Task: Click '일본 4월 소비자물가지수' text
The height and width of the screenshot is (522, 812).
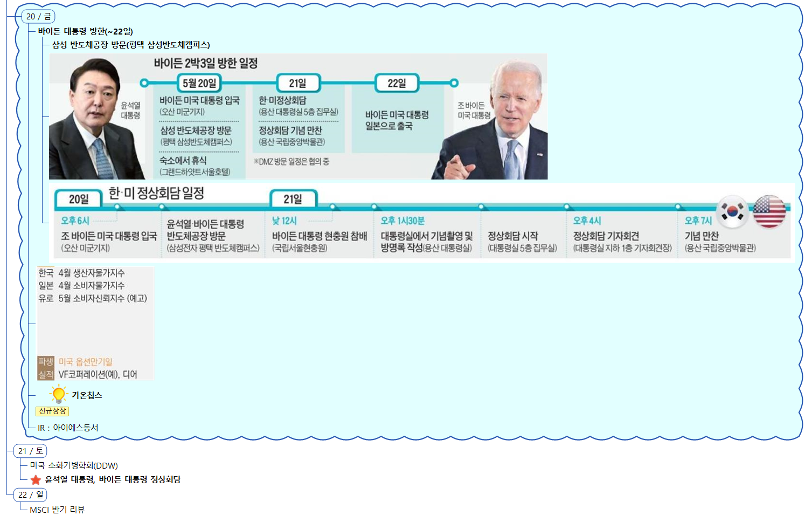Action: [81, 285]
